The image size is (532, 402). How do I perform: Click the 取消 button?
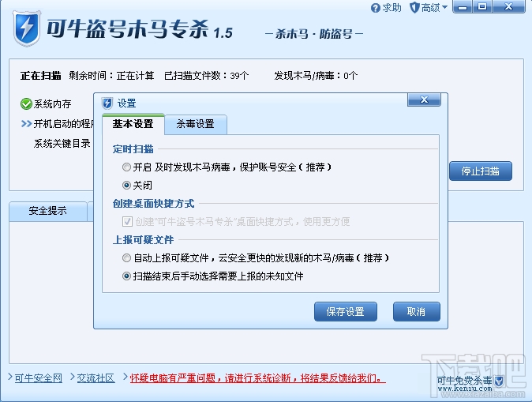(x=416, y=311)
